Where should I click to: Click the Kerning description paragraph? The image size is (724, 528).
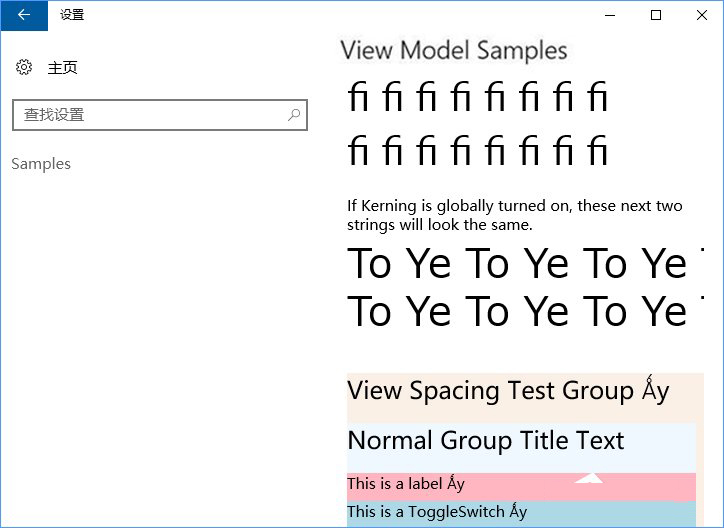(x=514, y=215)
